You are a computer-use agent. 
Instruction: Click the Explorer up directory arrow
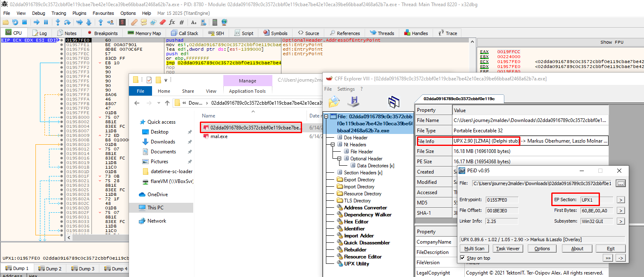pyautogui.click(x=167, y=103)
